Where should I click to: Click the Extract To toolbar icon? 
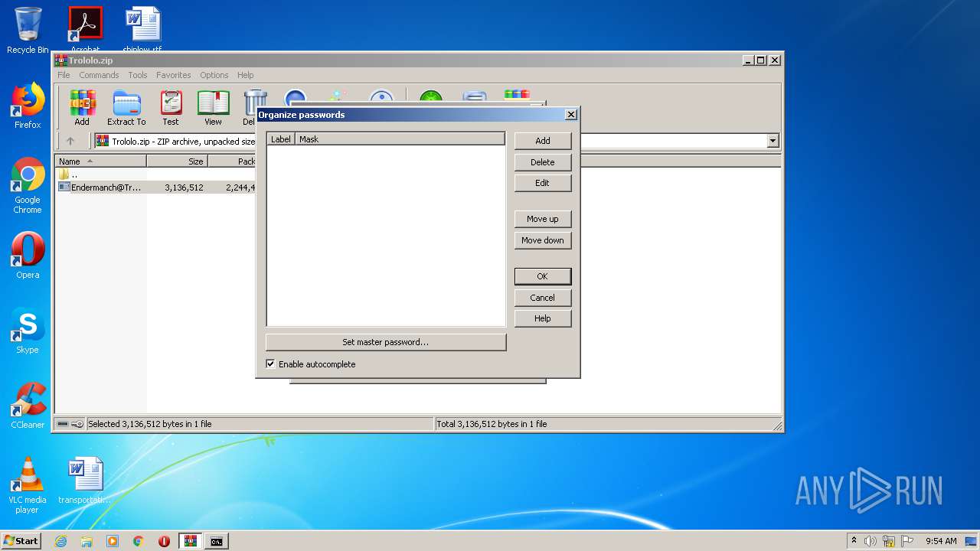(x=126, y=108)
